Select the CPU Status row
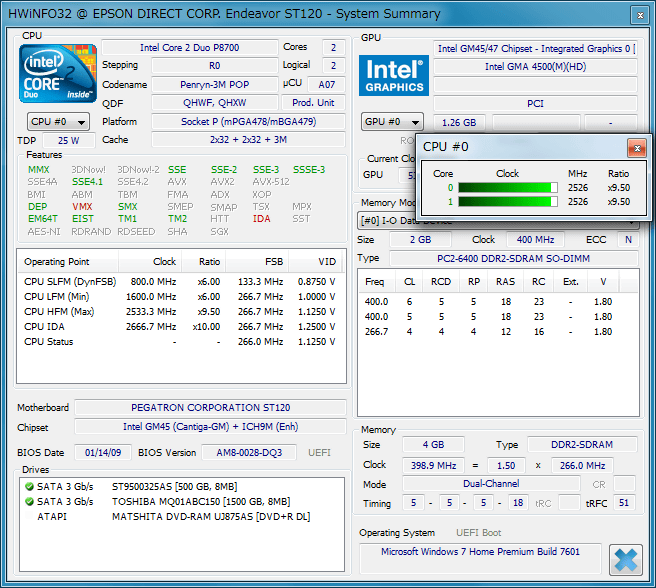The width and height of the screenshot is (656, 588). click(x=180, y=342)
